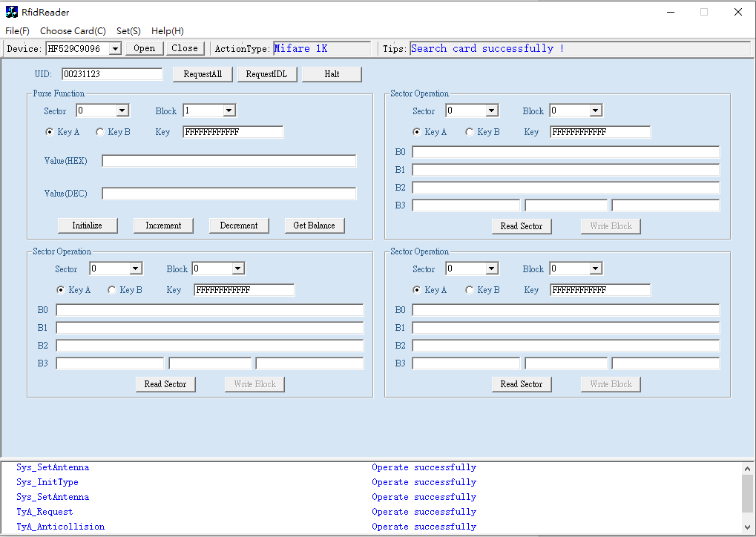Select Key A in Purse Function

click(50, 132)
